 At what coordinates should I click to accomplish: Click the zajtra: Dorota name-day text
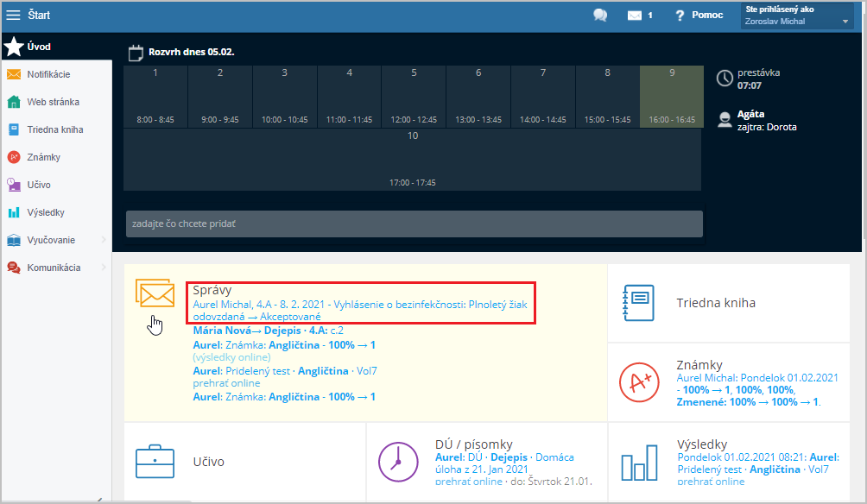(767, 127)
